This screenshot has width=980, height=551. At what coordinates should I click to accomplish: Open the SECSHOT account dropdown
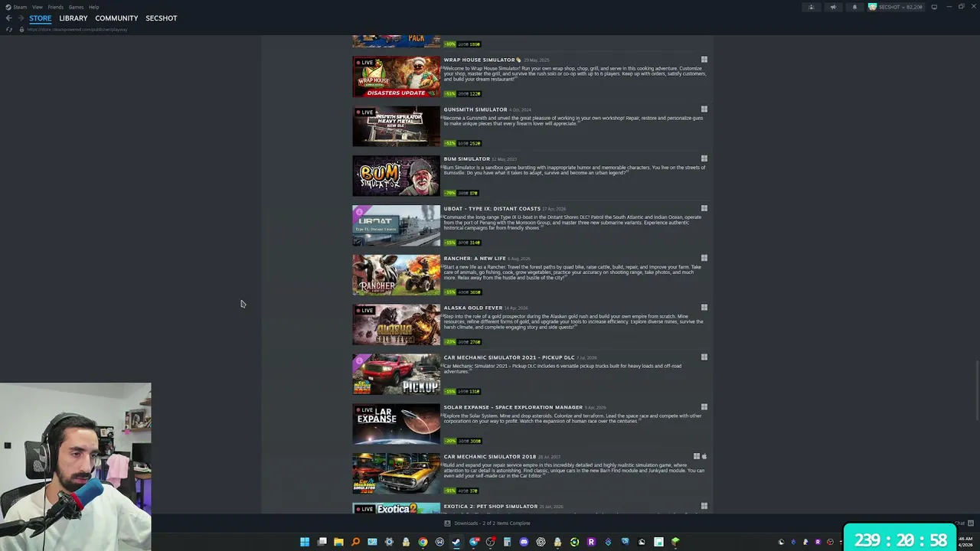pos(896,7)
